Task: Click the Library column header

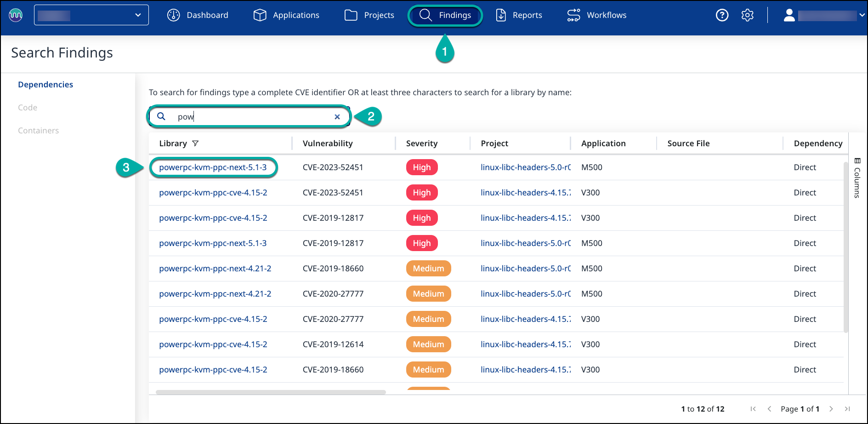Action: pos(173,143)
